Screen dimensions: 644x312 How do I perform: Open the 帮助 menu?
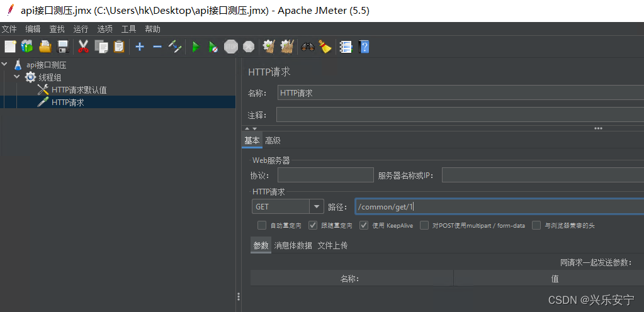tap(152, 29)
